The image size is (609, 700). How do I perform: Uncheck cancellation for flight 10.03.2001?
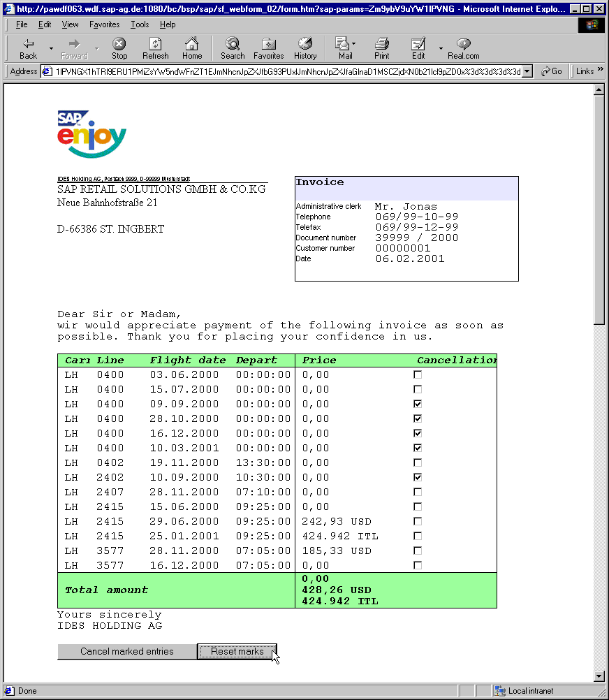pyautogui.click(x=418, y=449)
